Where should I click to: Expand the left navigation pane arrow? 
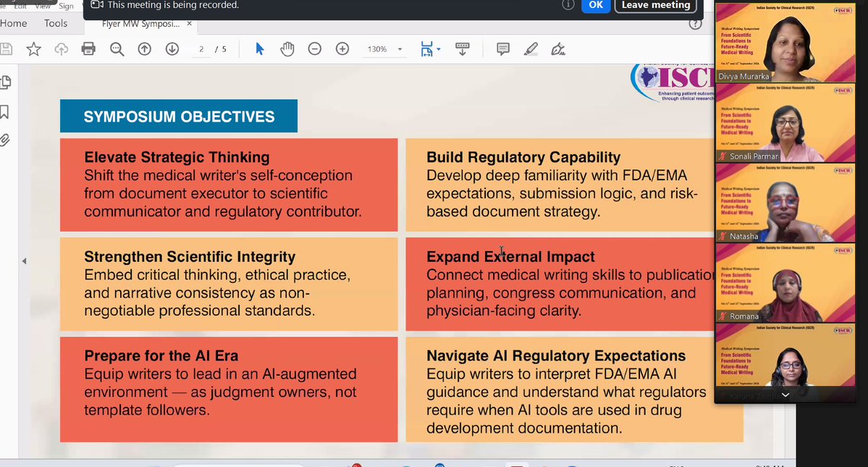pyautogui.click(x=24, y=261)
